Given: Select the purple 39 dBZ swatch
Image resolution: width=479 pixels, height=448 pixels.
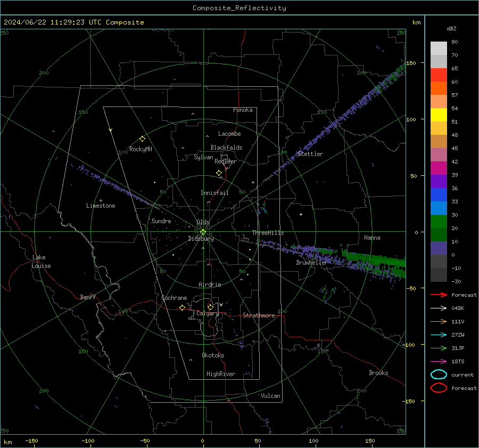Looking at the screenshot, I should (x=439, y=181).
